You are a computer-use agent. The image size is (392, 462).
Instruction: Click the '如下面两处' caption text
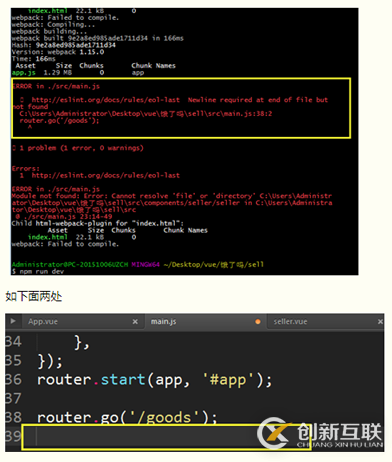coord(34,296)
